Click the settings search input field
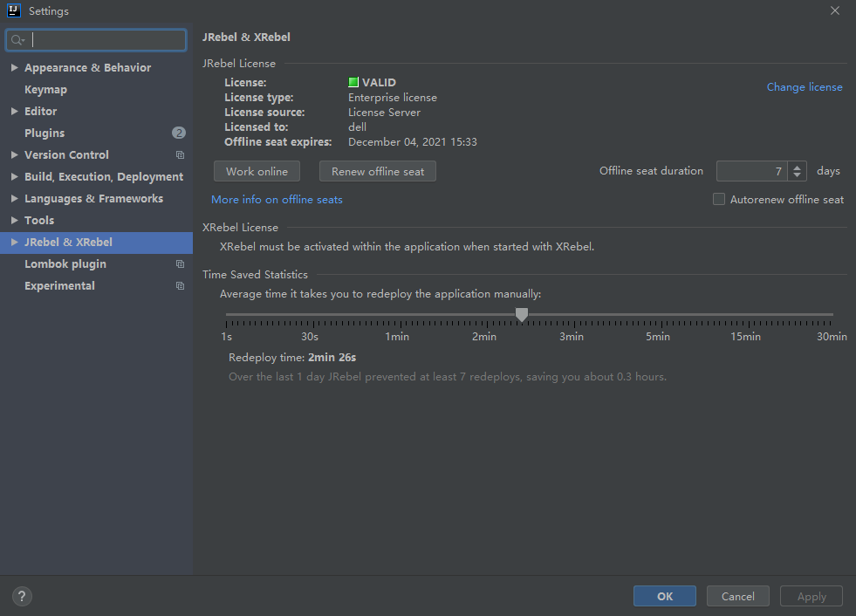This screenshot has width=856, height=616. pos(96,40)
